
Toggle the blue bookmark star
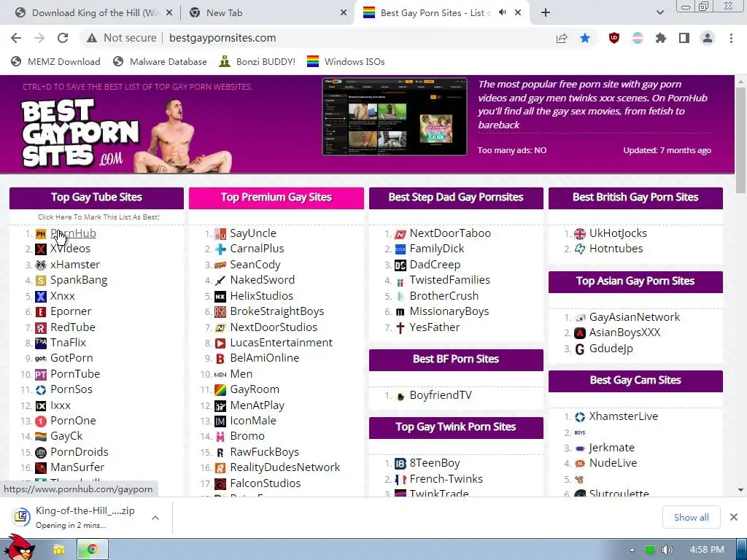[585, 38]
